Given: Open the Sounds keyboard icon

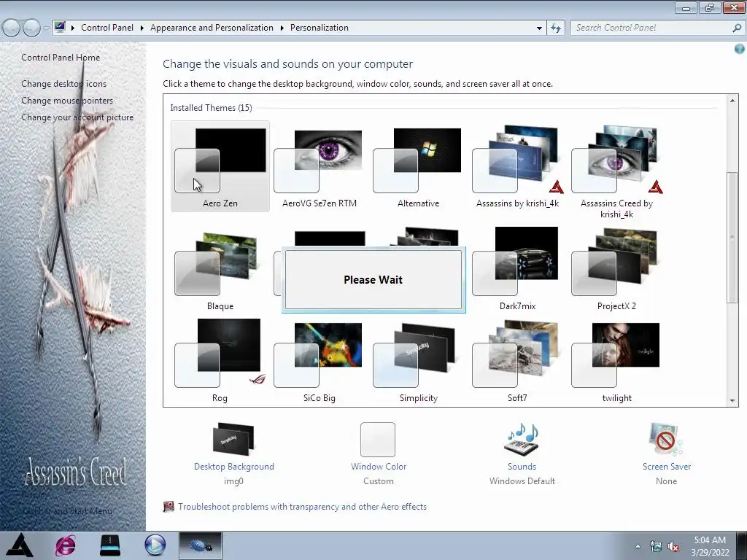Looking at the screenshot, I should (522, 439).
